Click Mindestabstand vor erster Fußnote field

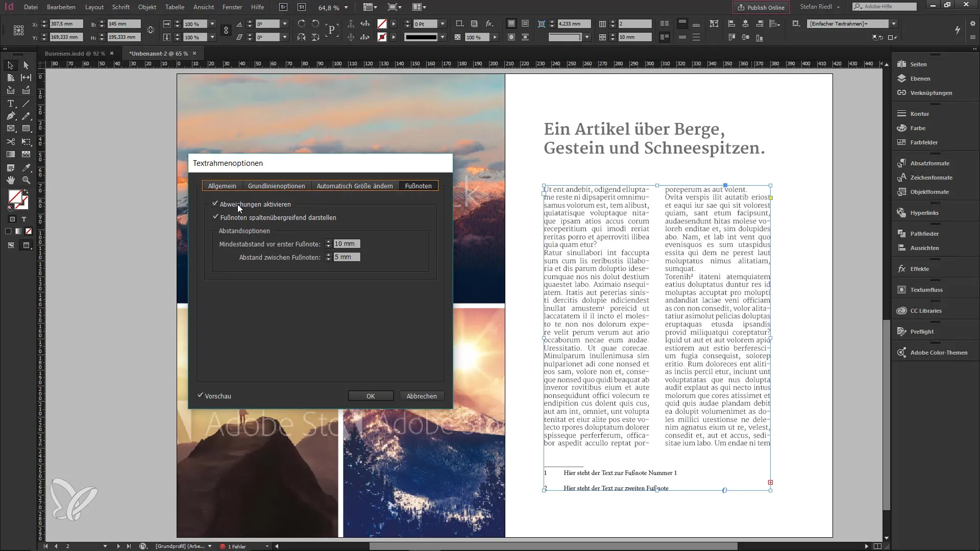[x=347, y=244]
